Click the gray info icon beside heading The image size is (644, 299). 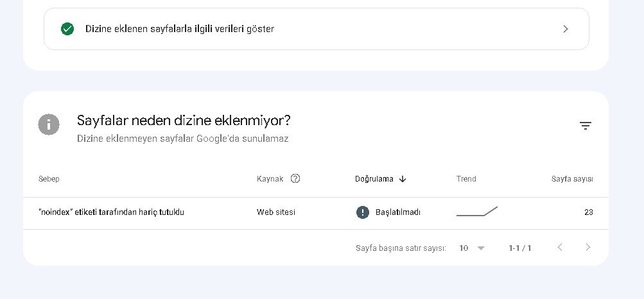[x=49, y=124]
